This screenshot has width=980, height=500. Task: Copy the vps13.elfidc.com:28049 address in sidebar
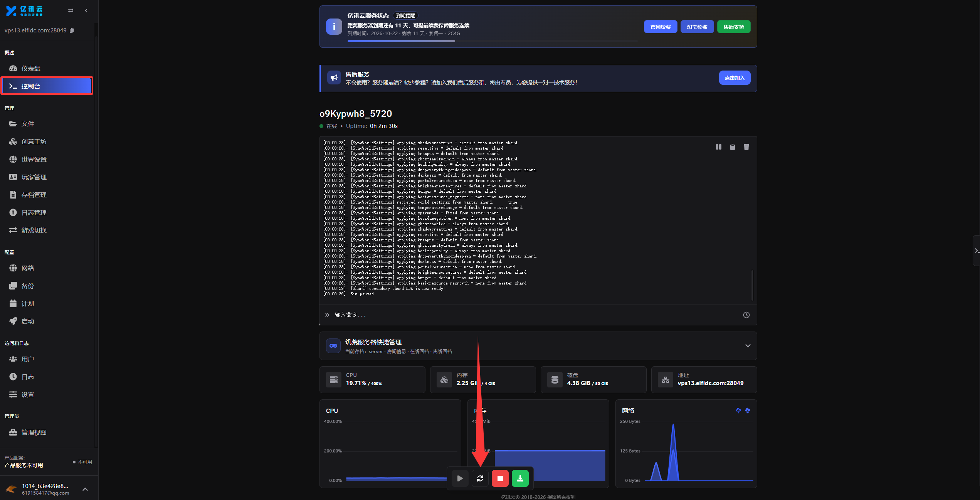pyautogui.click(x=72, y=30)
